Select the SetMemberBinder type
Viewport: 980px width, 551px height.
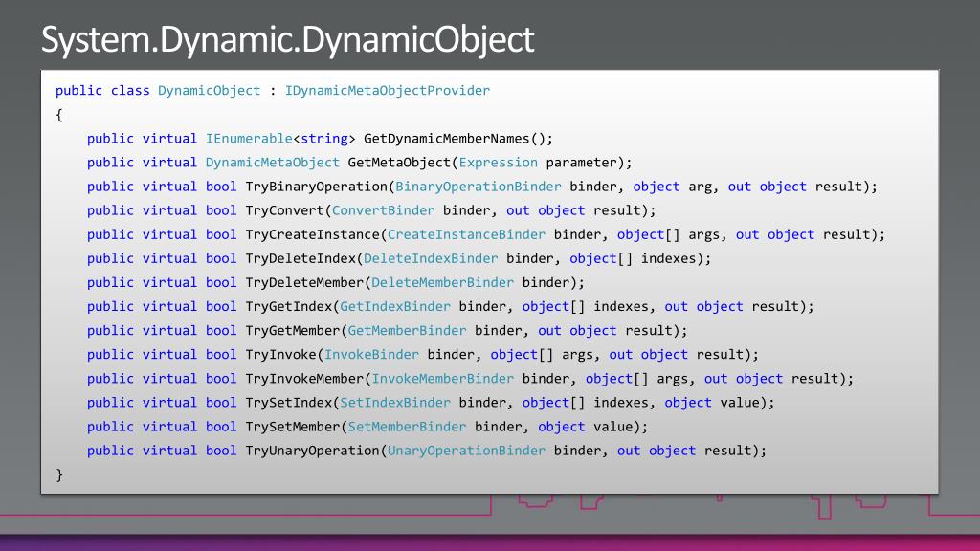point(407,427)
